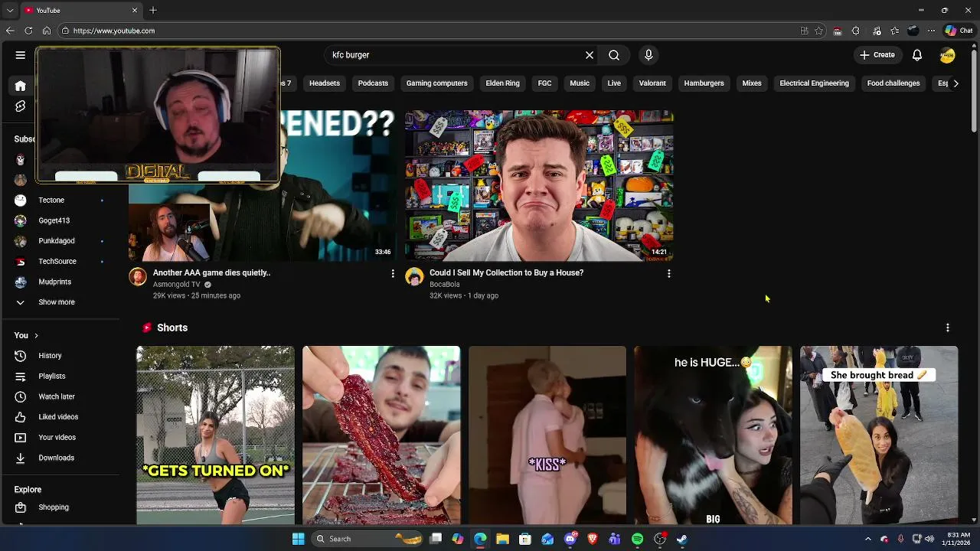The height and width of the screenshot is (551, 980).
Task: Open Punkdagod subscription channel
Action: [61, 241]
